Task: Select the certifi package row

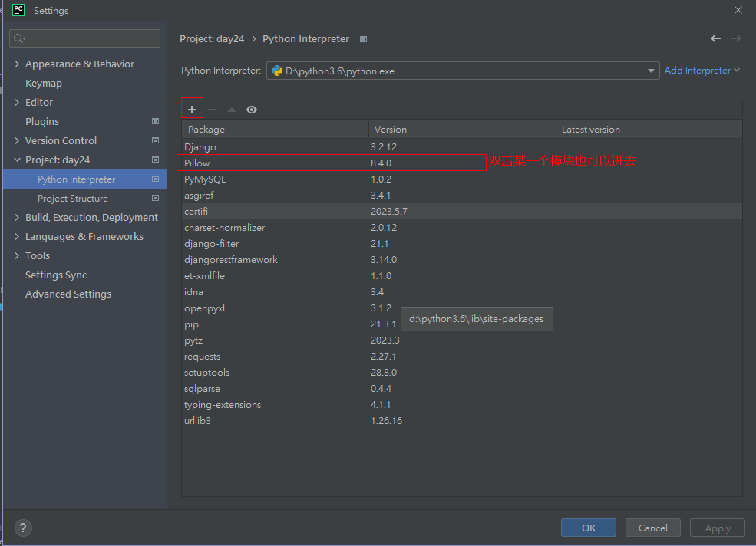Action: tap(462, 211)
